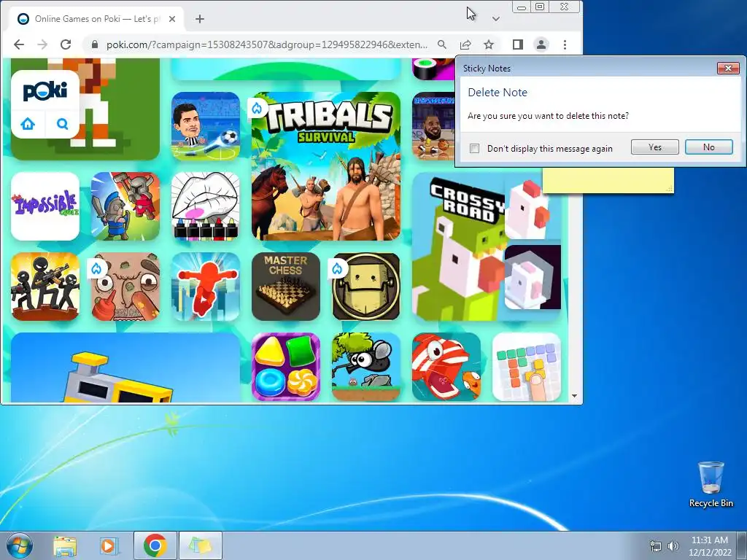This screenshot has width=747, height=560.
Task: Switch to Chrome in the taskbar
Action: (x=155, y=545)
